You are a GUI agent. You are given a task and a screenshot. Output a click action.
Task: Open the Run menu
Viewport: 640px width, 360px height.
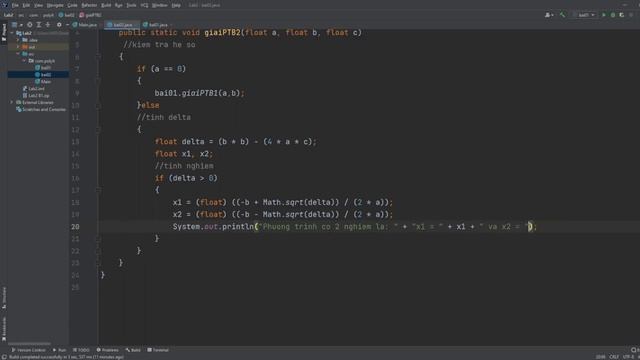tap(119, 5)
